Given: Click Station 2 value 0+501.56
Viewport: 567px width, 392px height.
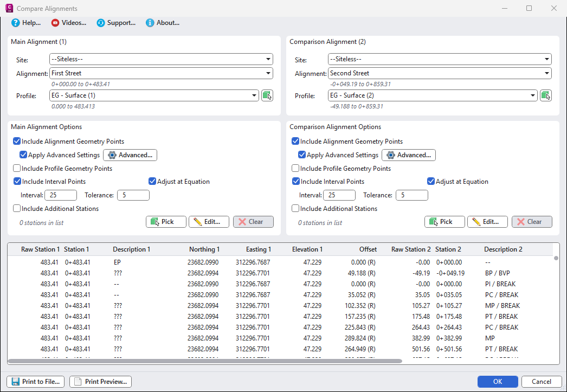Looking at the screenshot, I should pyautogui.click(x=449, y=349).
